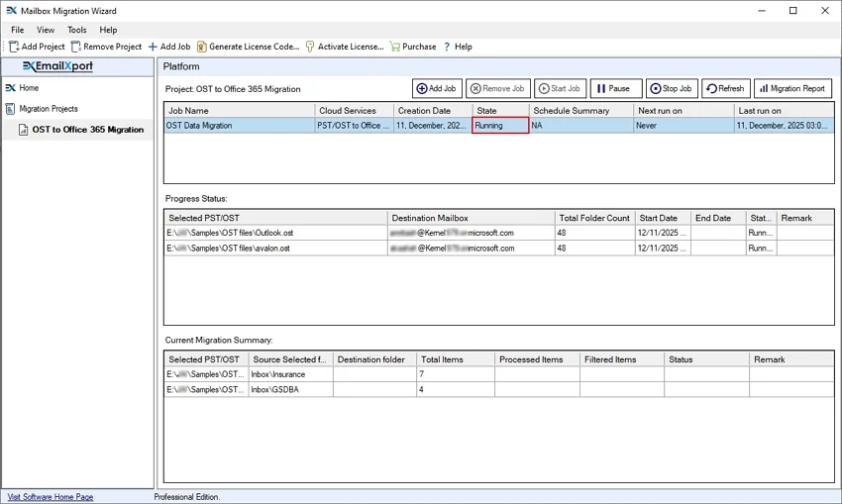Open the File menu

[17, 30]
